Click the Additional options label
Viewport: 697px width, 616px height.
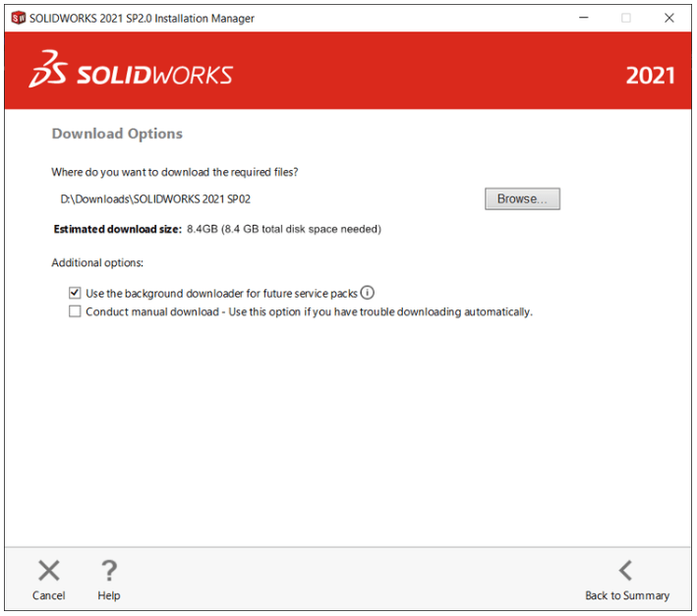click(97, 263)
